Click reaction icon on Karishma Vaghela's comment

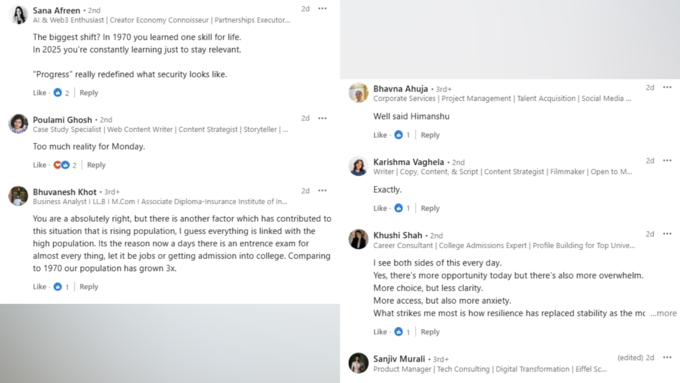[x=399, y=208]
